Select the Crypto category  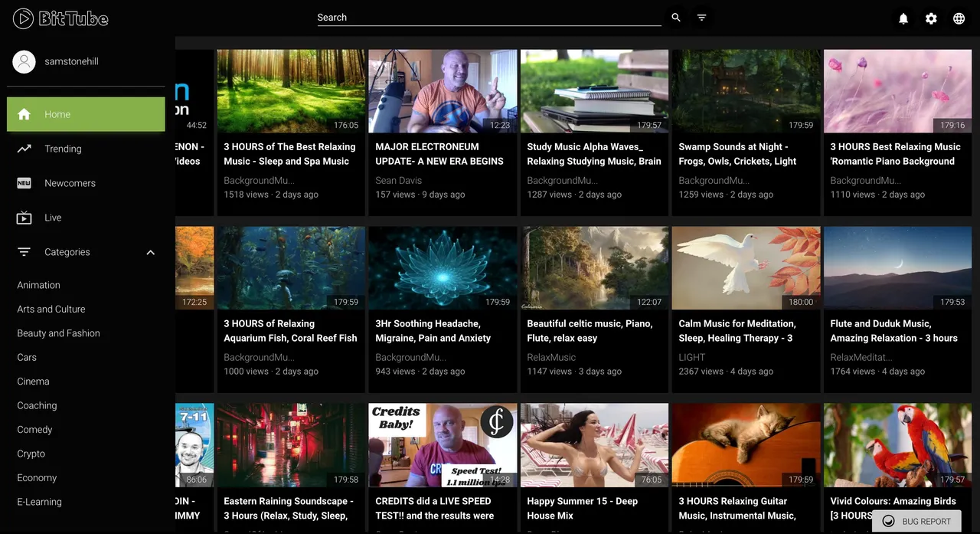coord(31,454)
